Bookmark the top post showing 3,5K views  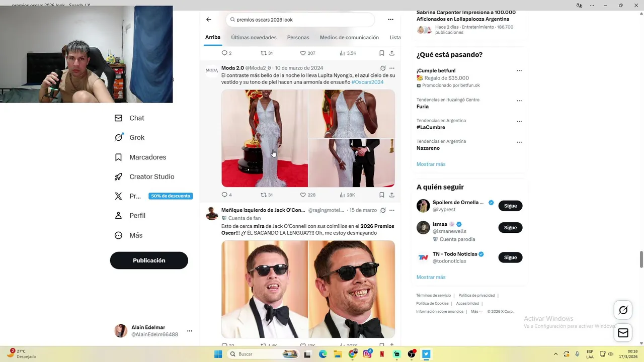pos(382,53)
